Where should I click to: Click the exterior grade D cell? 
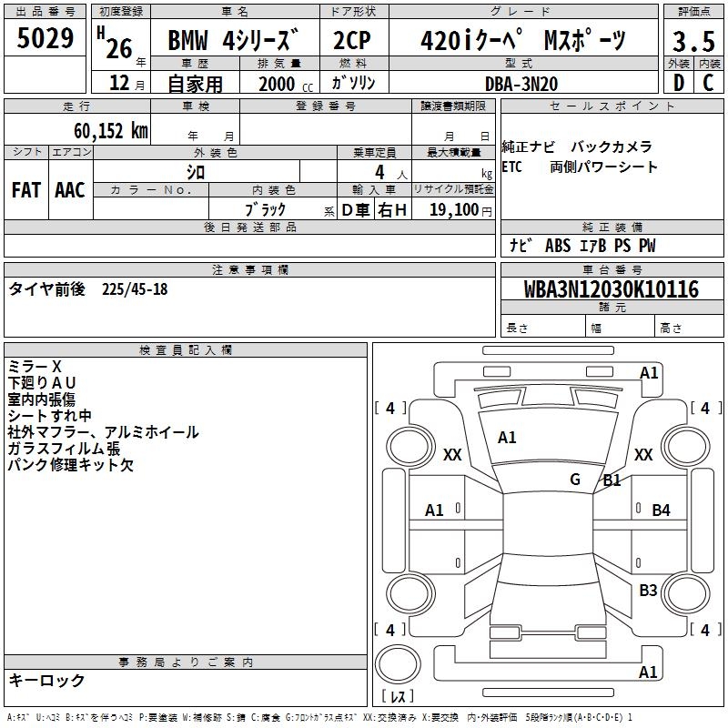(x=678, y=83)
